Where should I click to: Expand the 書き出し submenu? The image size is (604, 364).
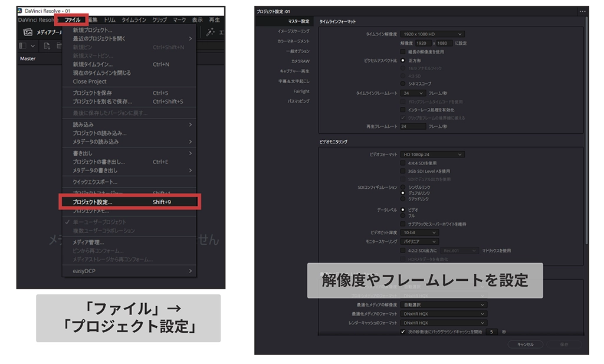pyautogui.click(x=129, y=153)
